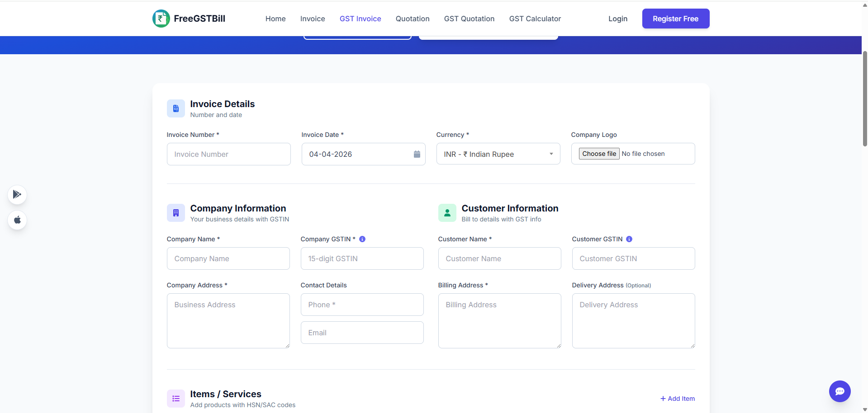Click the Register Free button

point(675,19)
